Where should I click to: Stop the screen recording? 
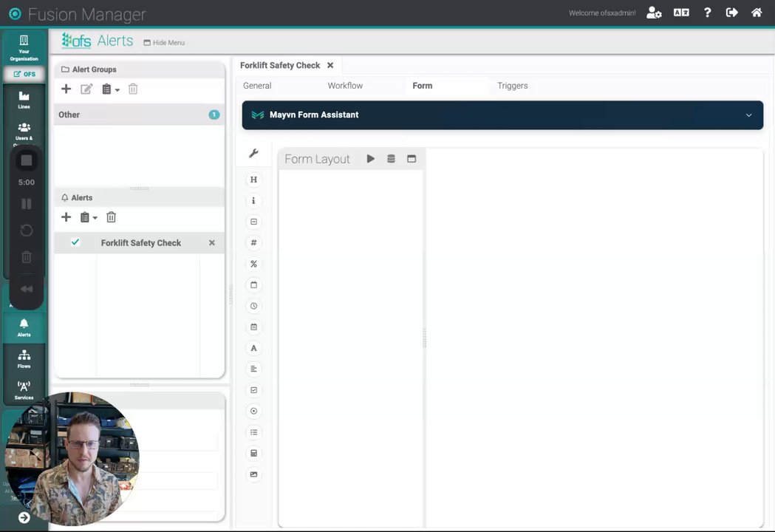tap(26, 160)
